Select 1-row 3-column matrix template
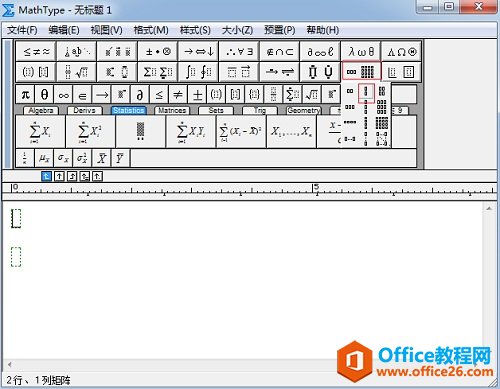The width and height of the screenshot is (500, 389). click(x=350, y=107)
